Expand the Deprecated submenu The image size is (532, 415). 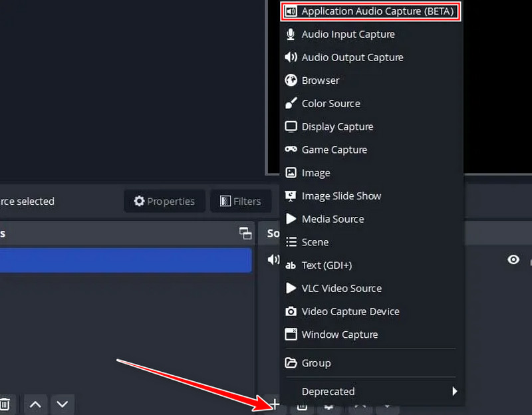(x=372, y=391)
